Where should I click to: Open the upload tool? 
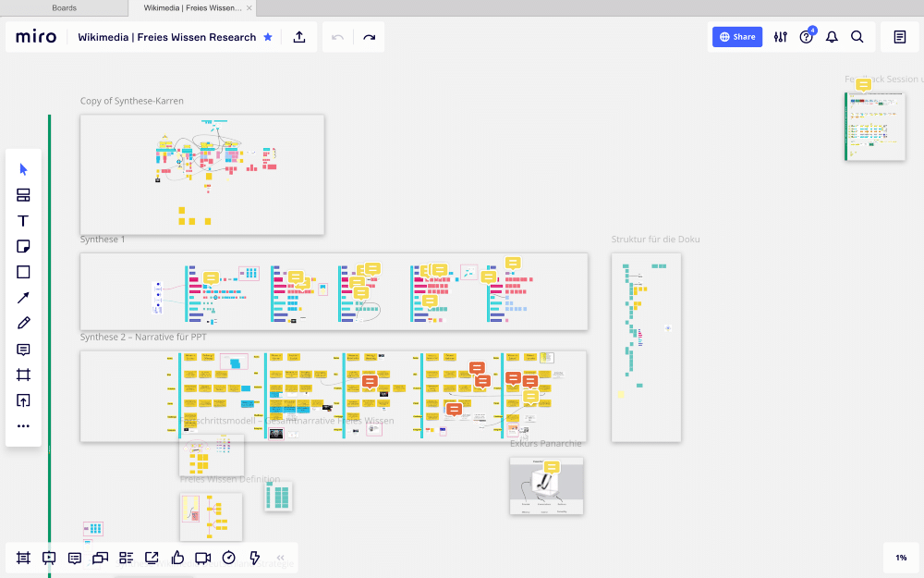pos(24,401)
